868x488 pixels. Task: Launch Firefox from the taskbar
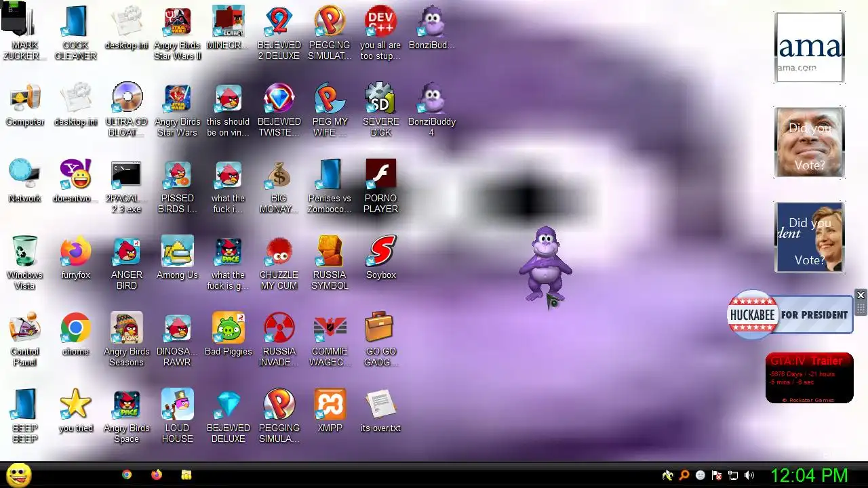157,475
